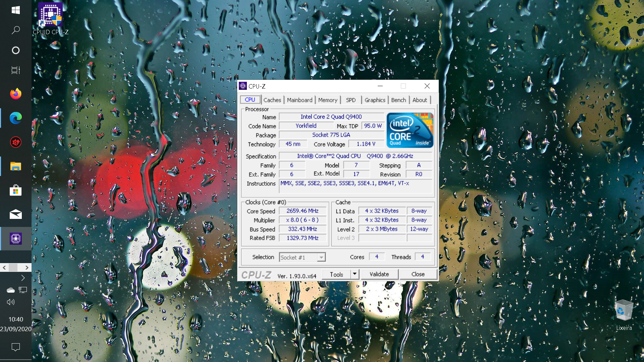
Task: Switch to the Mainboard tab
Action: pos(300,100)
